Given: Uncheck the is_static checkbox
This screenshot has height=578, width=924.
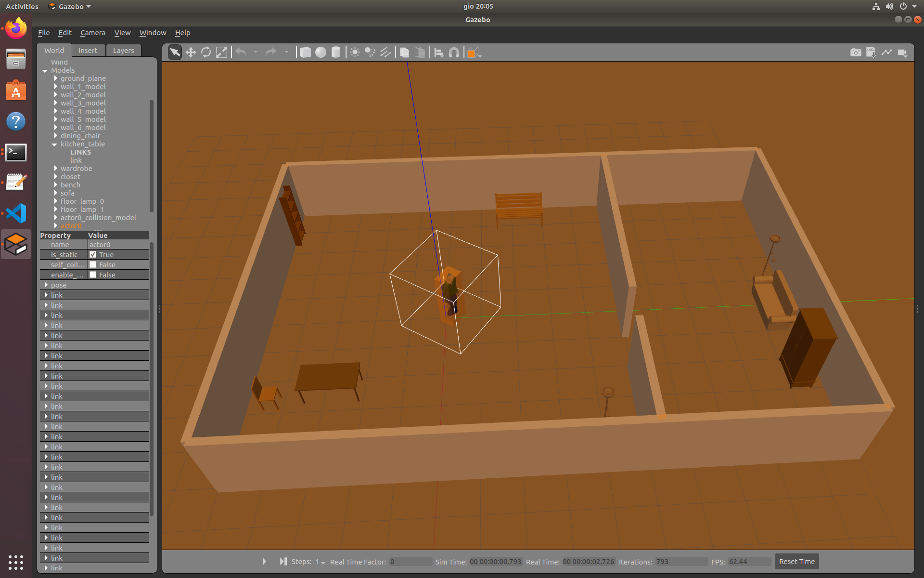Looking at the screenshot, I should (x=93, y=254).
